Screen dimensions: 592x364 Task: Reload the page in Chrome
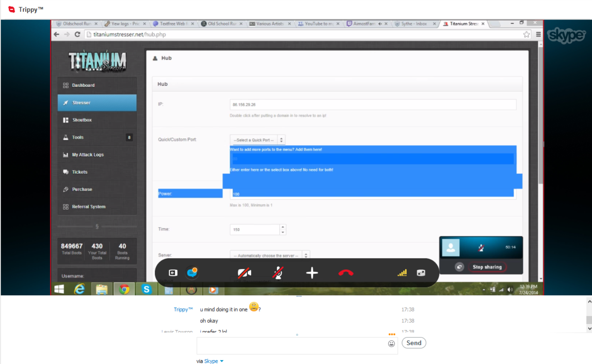coord(77,34)
